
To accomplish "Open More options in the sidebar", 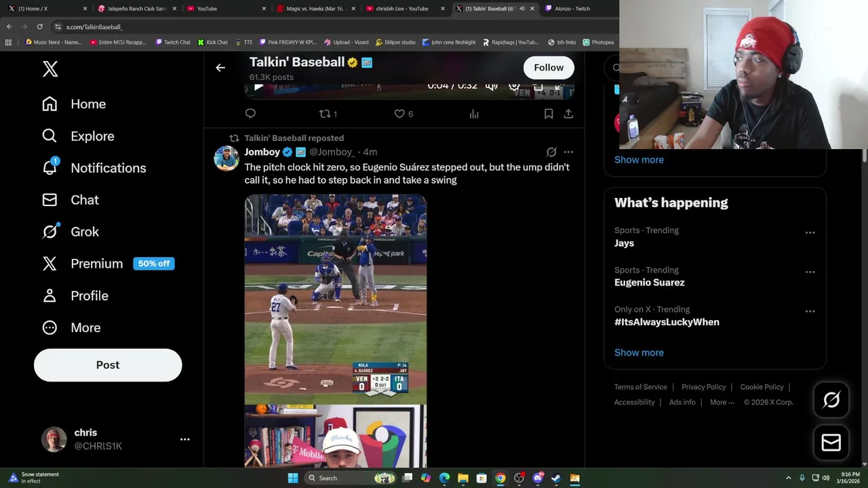I will [71, 327].
